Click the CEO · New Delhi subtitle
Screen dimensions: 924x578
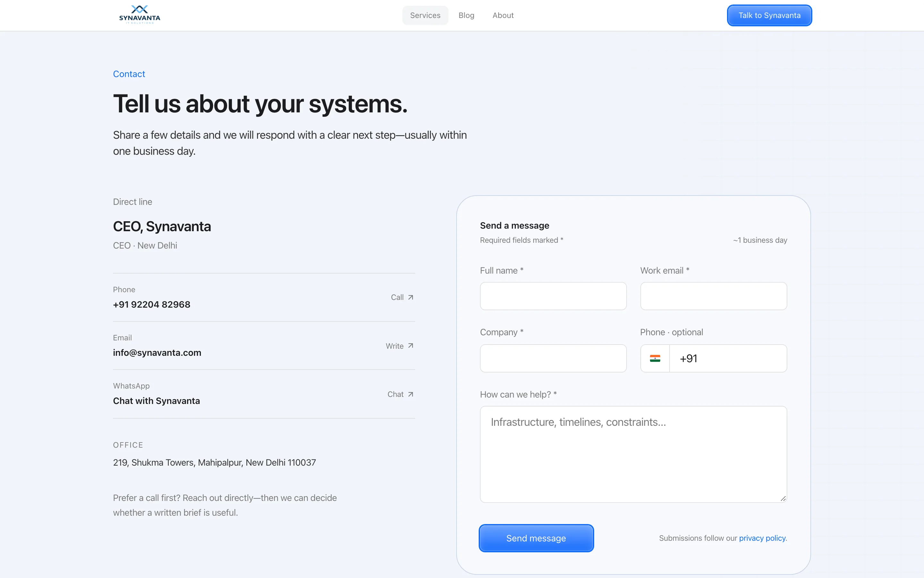click(145, 245)
